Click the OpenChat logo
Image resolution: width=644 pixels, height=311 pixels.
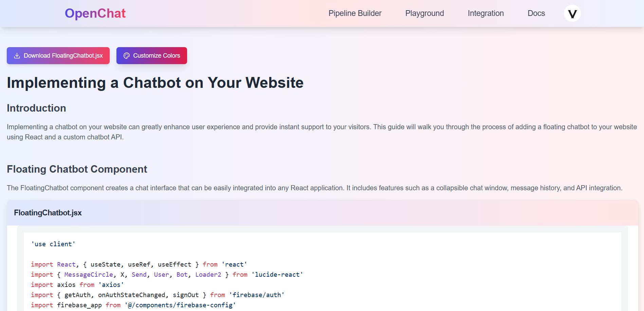95,13
